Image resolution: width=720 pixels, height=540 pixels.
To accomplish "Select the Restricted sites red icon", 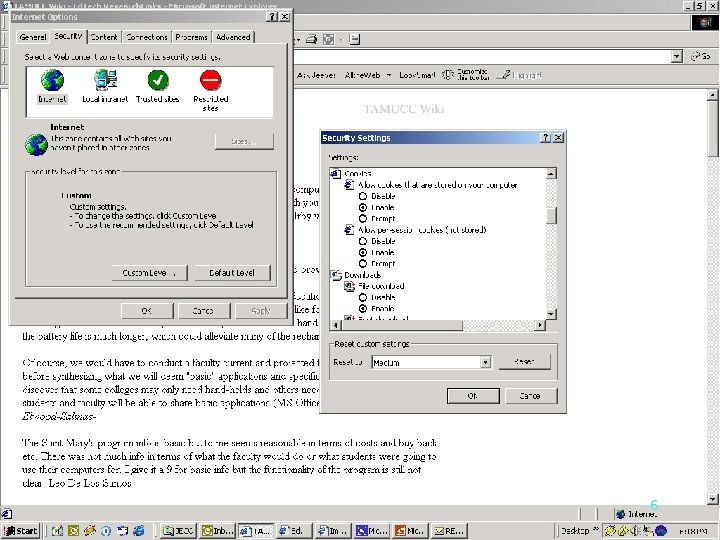I will pos(210,80).
